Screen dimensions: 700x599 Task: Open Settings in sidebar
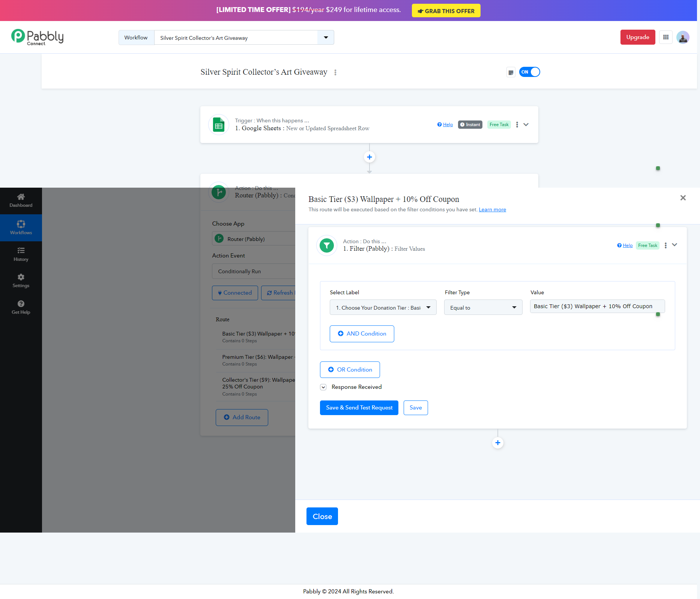pos(21,281)
